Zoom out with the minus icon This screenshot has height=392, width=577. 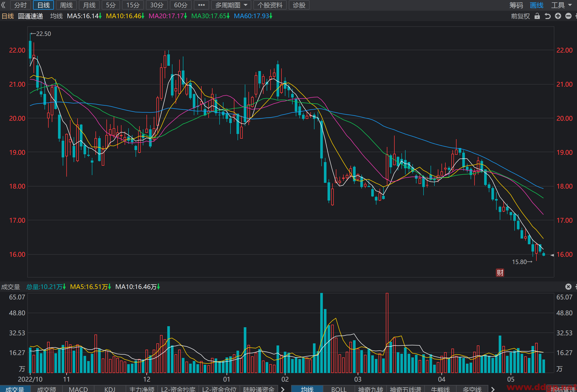click(568, 16)
